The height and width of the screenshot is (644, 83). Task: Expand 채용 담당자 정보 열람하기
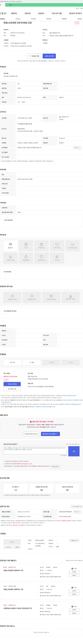(x=50, y=434)
